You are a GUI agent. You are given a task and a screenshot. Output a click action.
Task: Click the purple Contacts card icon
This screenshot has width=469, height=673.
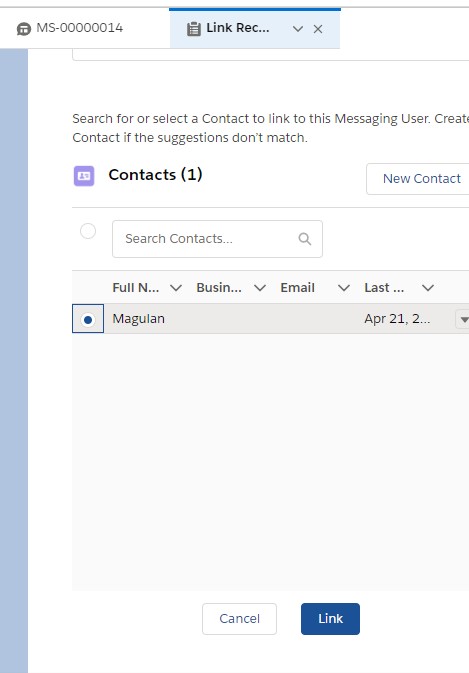click(x=84, y=176)
